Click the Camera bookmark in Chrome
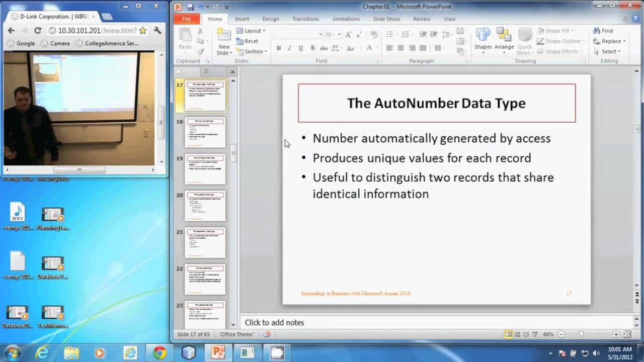The height and width of the screenshot is (362, 644). coord(55,43)
